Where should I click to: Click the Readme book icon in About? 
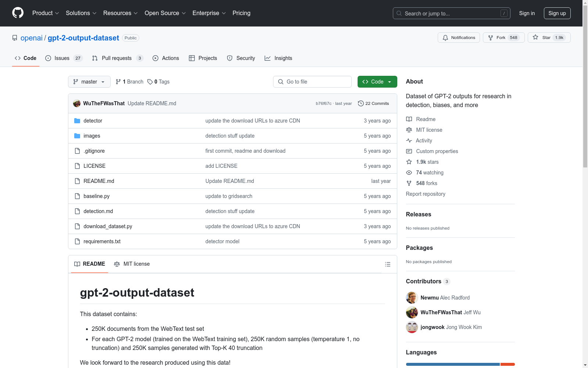click(x=409, y=119)
